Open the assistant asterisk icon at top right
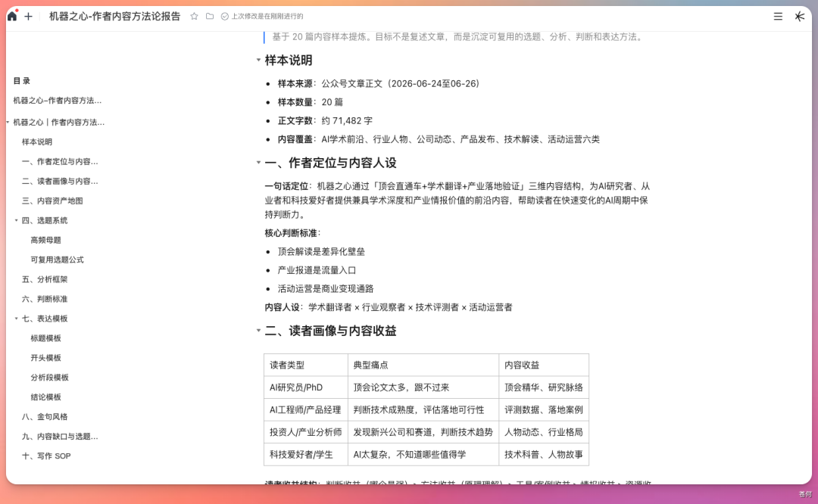The width and height of the screenshot is (818, 504). tap(799, 16)
